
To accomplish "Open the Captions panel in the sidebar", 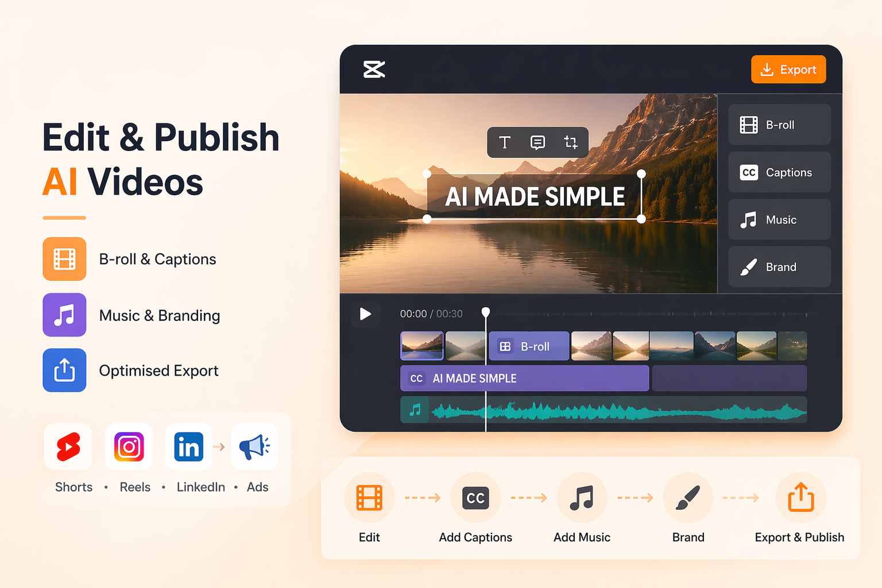I will click(x=779, y=172).
